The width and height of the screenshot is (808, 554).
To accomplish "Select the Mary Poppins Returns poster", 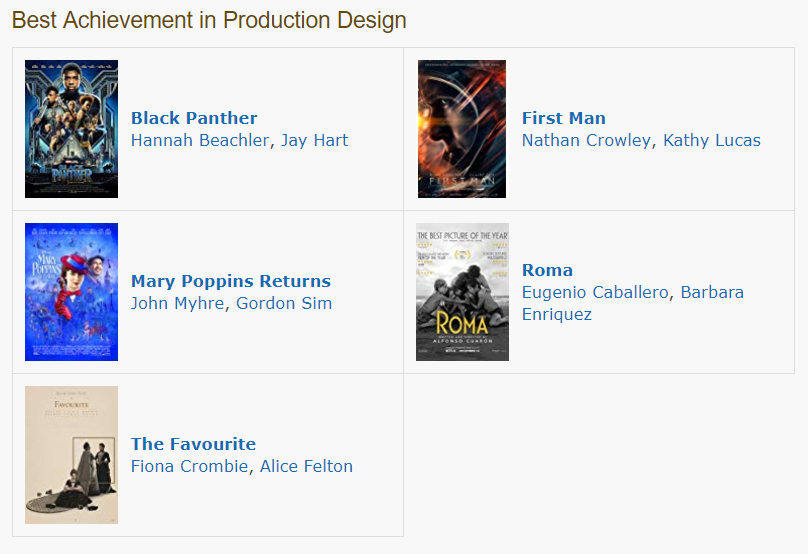I will pos(71,292).
